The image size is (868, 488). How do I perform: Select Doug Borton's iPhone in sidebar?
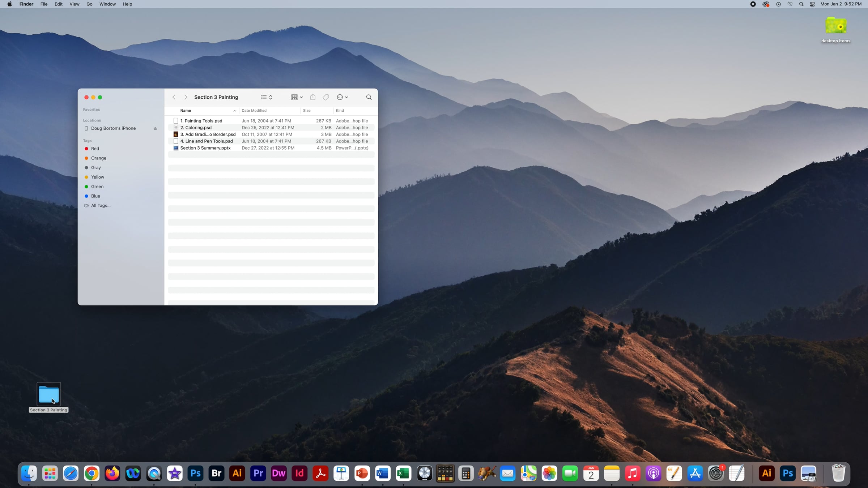113,128
